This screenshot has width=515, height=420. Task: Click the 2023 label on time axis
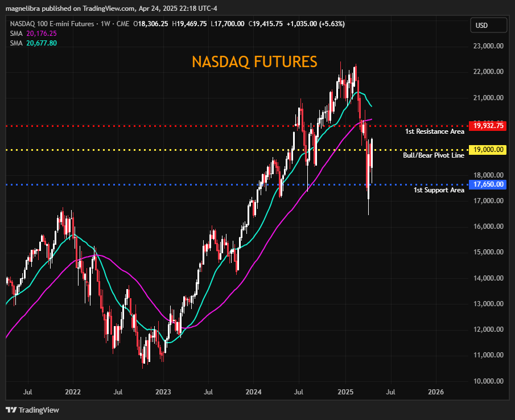[163, 392]
